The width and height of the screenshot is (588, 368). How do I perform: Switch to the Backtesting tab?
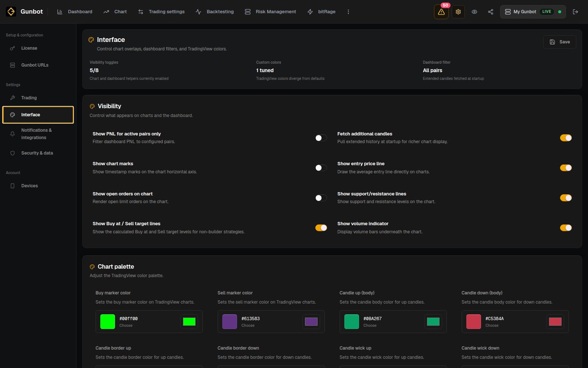pyautogui.click(x=215, y=12)
